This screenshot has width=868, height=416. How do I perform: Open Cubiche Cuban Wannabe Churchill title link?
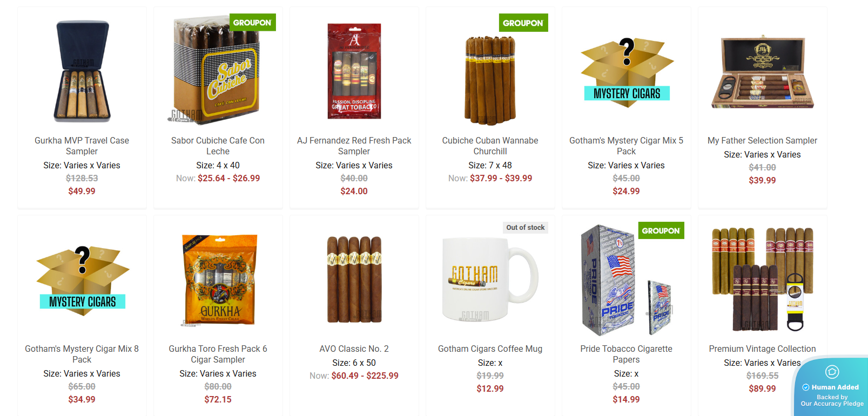(490, 146)
